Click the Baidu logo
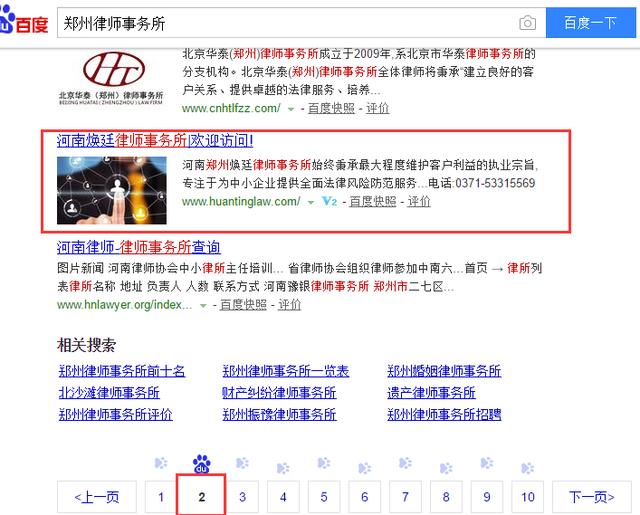Viewport: 640px width, 515px height. (22, 20)
